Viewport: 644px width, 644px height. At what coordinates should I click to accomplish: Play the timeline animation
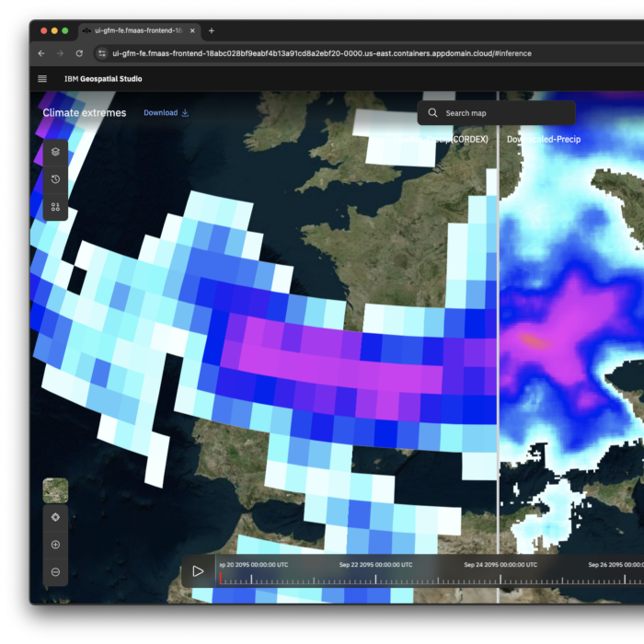pos(198,571)
